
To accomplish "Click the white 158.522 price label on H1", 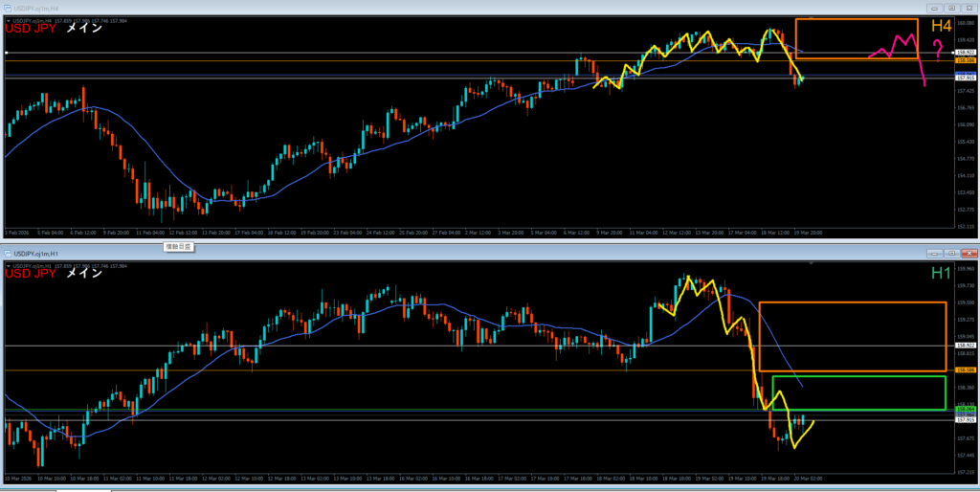I will [966, 346].
